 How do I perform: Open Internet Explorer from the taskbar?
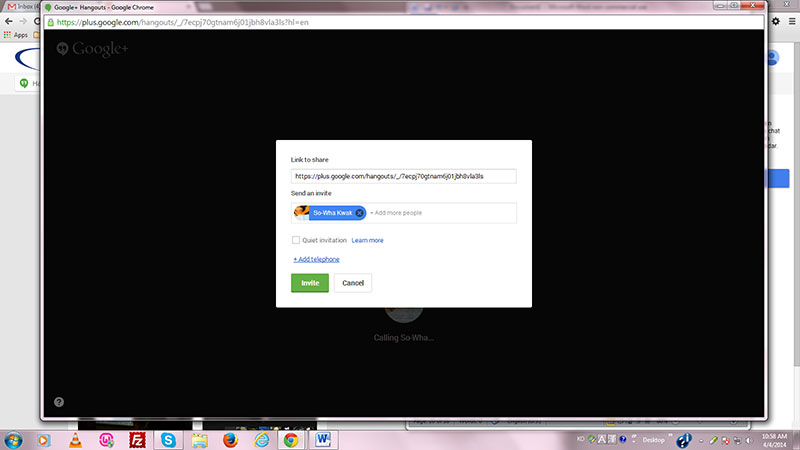click(x=261, y=439)
